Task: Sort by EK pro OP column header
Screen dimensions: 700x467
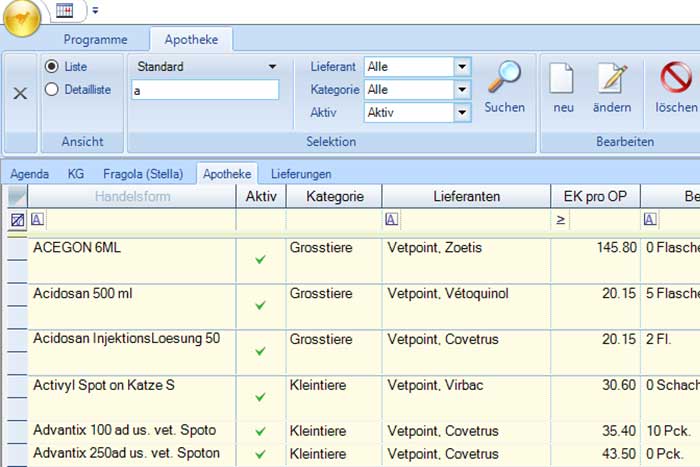Action: click(x=595, y=196)
